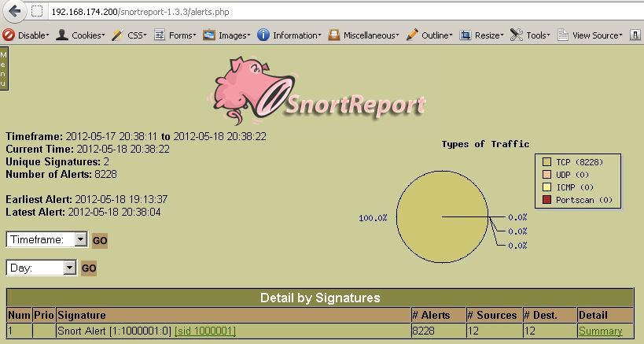644x344 pixels.
Task: Expand the Tools dropdown
Action: (x=538, y=35)
